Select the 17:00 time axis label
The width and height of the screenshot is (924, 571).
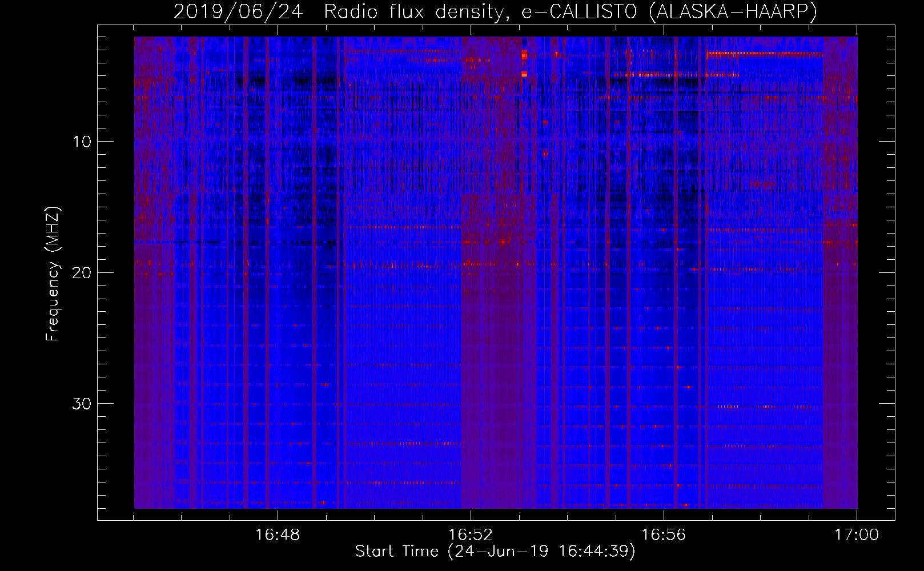point(857,535)
